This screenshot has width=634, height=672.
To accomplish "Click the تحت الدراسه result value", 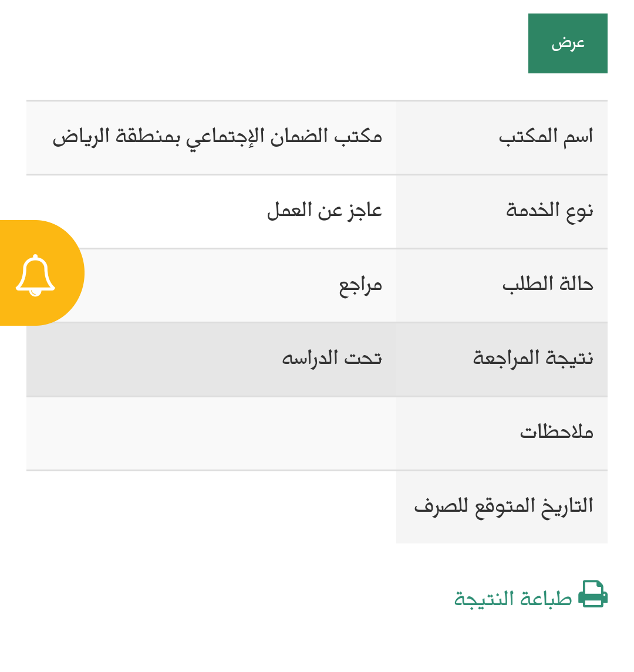I will tap(332, 358).
